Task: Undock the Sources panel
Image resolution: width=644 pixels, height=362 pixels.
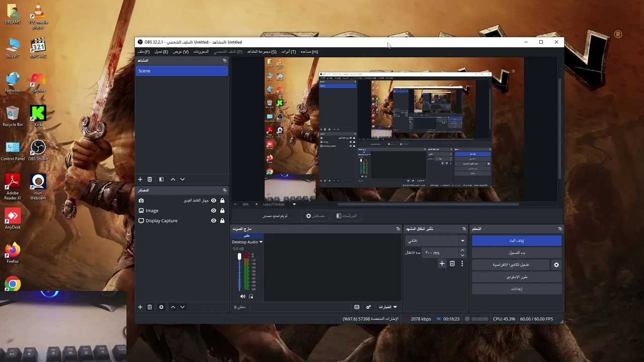Action: pyautogui.click(x=224, y=190)
